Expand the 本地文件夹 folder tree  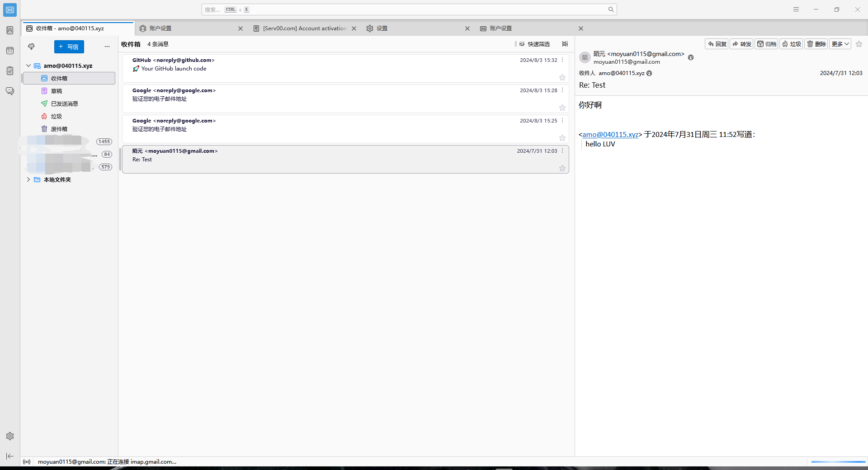point(28,179)
